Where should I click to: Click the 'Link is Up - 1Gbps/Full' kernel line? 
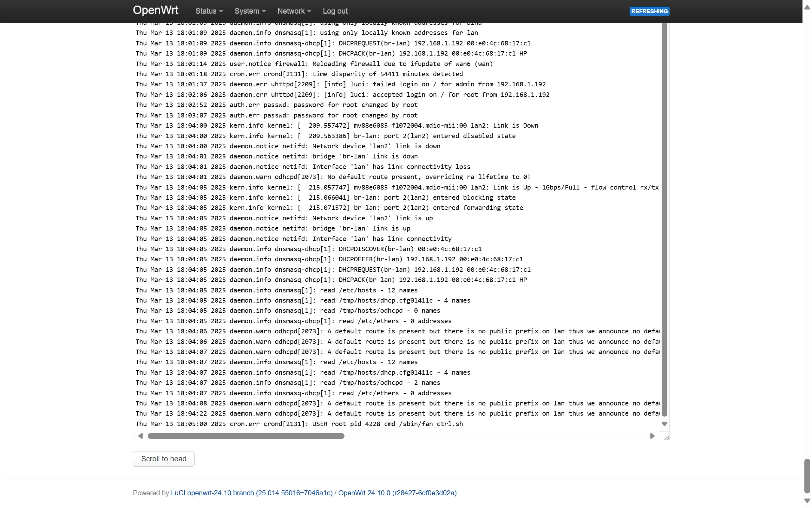click(397, 187)
